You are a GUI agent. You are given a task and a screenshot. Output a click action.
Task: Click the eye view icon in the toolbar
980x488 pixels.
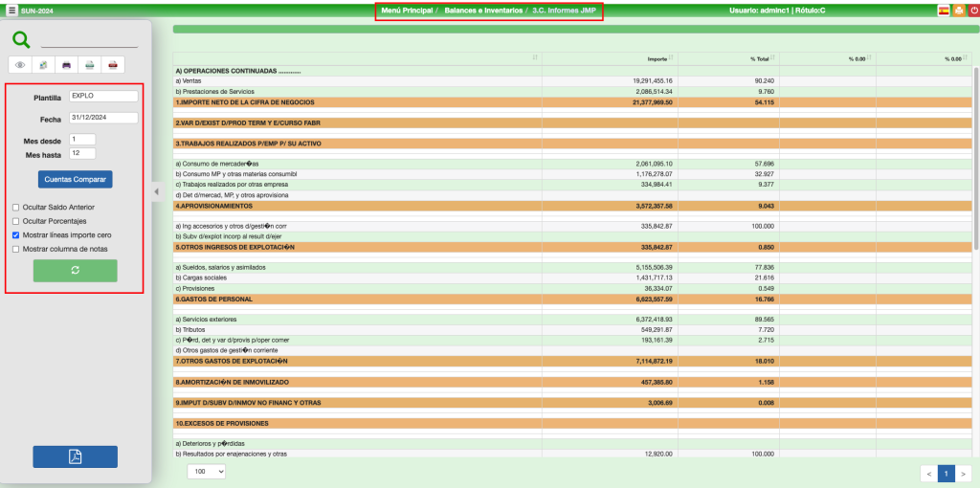pos(20,65)
